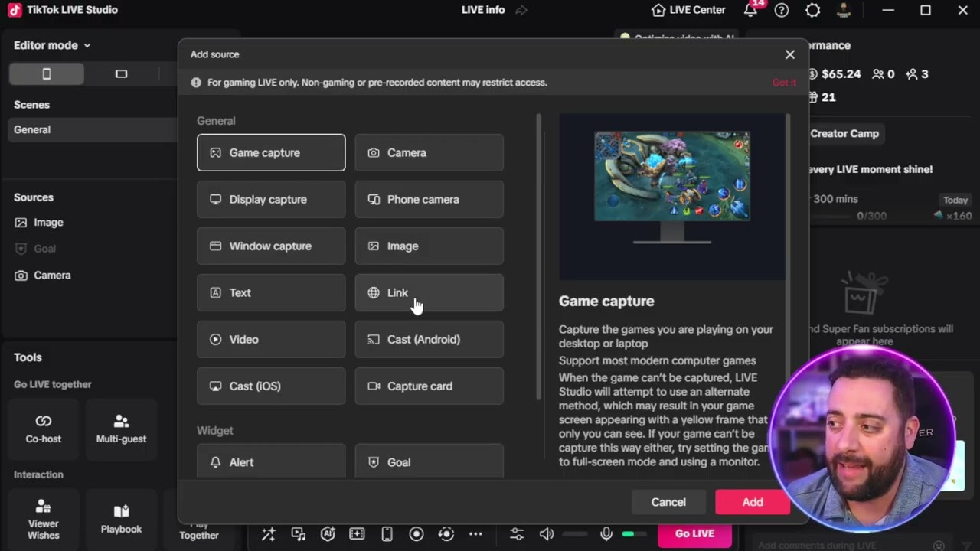The image size is (980, 551).
Task: Click the profile avatar icon
Action: [844, 10]
